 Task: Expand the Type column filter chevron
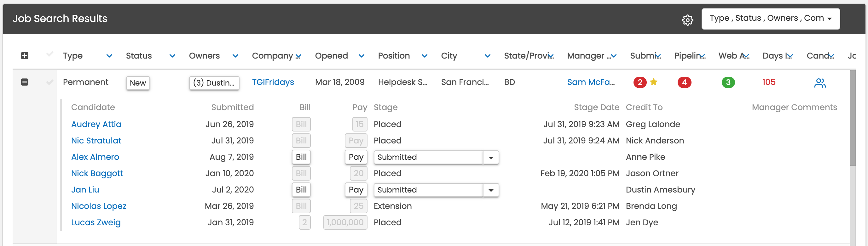[109, 56]
